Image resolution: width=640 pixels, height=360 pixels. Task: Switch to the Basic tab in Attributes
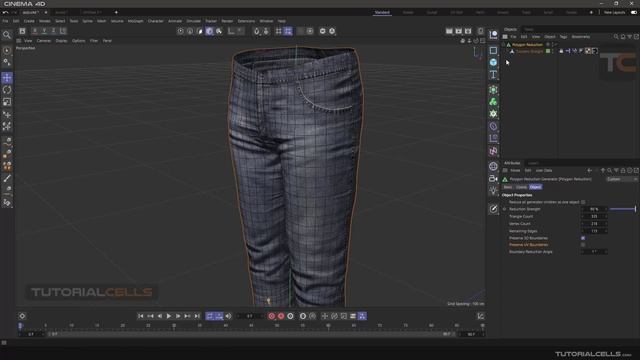[508, 187]
